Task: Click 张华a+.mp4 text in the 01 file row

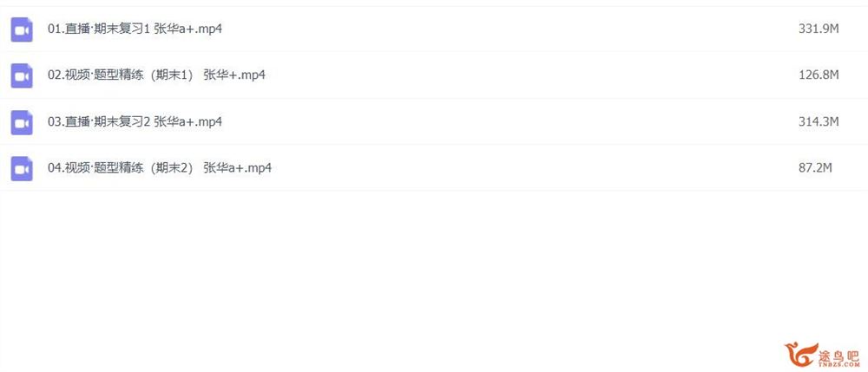Action: pos(187,29)
